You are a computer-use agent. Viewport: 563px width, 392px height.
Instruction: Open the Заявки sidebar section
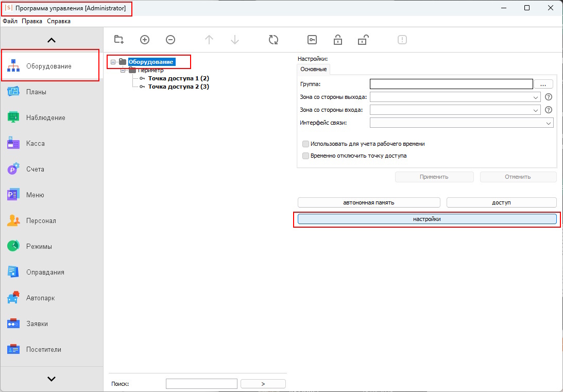point(52,324)
